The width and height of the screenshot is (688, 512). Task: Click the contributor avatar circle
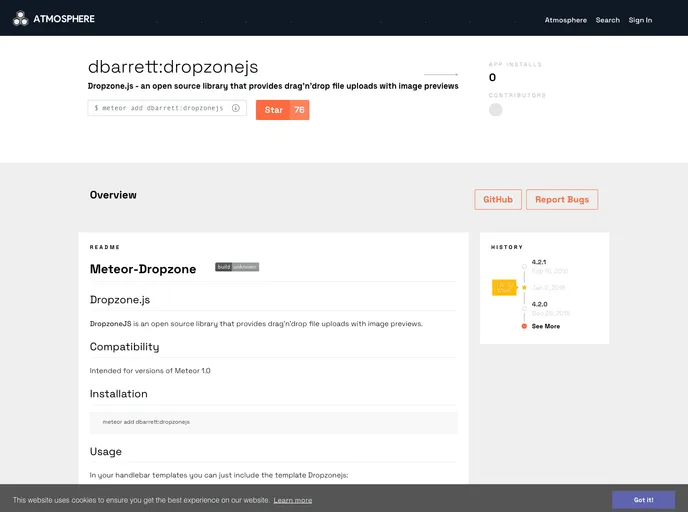pos(495,110)
